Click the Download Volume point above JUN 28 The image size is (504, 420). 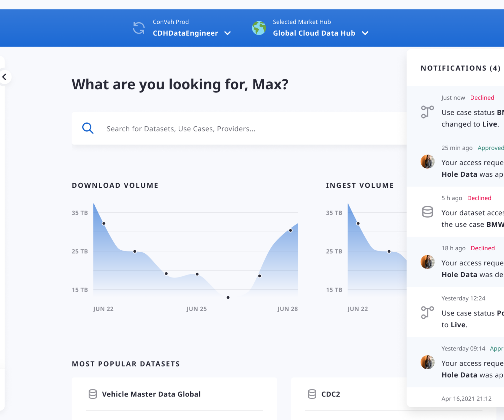(290, 230)
